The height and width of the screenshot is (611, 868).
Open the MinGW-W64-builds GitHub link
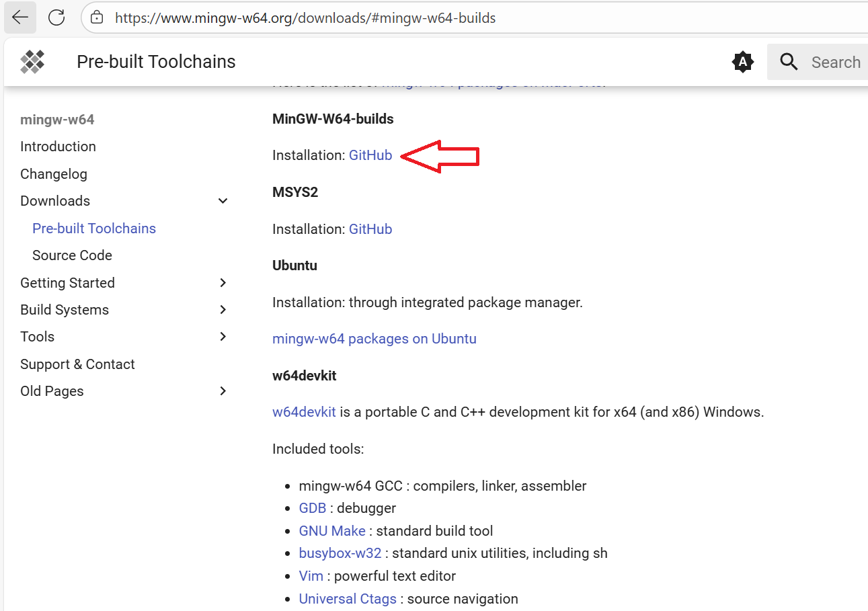point(370,155)
